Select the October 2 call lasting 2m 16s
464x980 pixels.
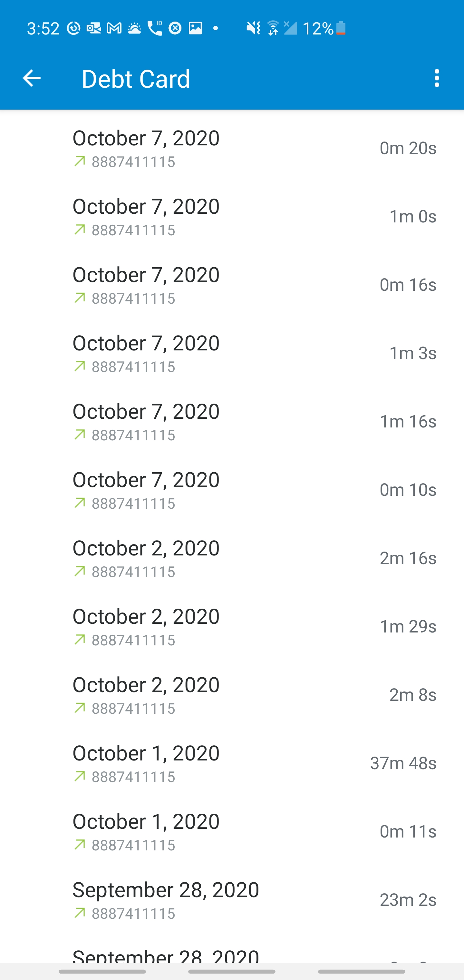click(232, 558)
